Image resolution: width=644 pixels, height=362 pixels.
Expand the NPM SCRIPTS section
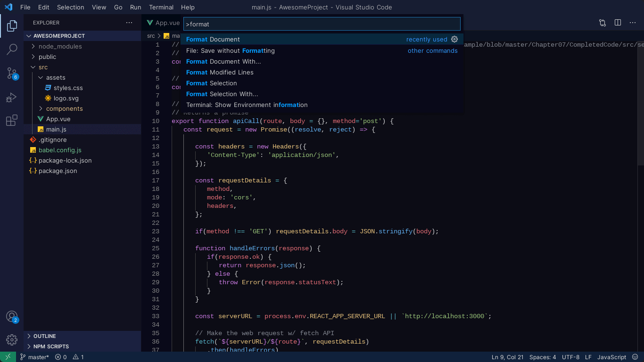click(83, 346)
